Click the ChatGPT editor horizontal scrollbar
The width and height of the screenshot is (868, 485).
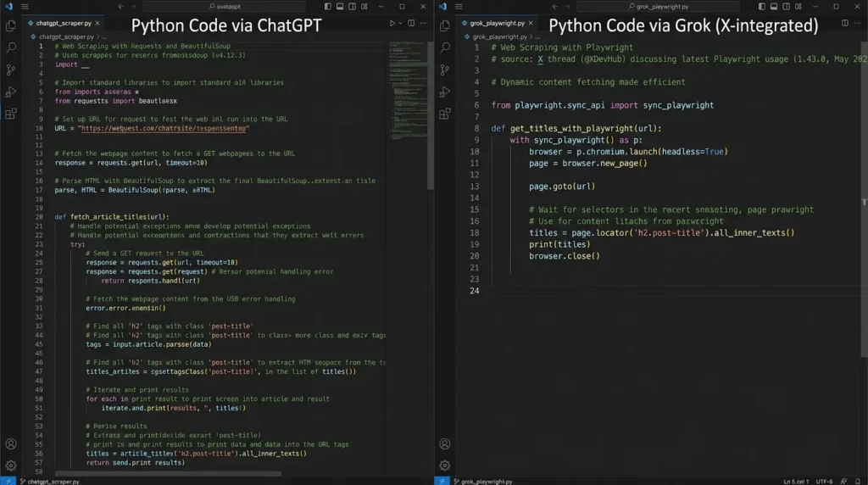tap(169, 474)
